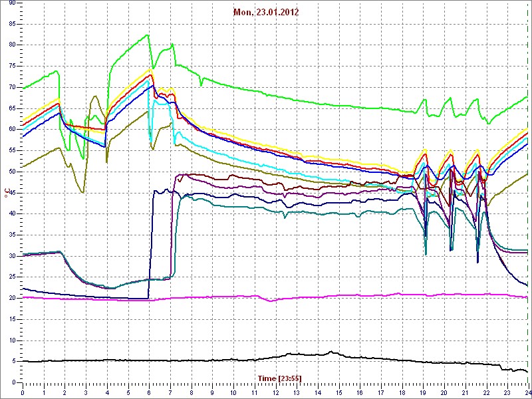Image resolution: width=532 pixels, height=399 pixels.
Task: Click temperature label 65 on vertical axis
Action: click(x=12, y=108)
